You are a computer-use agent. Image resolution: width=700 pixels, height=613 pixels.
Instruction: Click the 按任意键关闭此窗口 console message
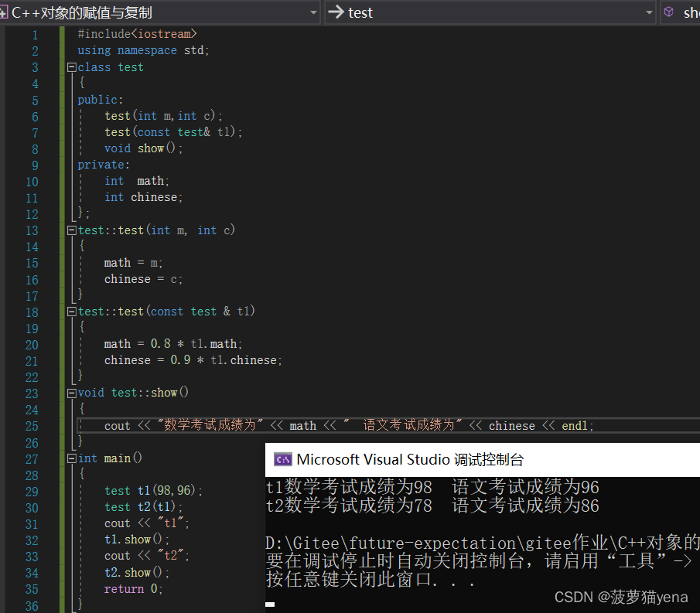pos(370,580)
